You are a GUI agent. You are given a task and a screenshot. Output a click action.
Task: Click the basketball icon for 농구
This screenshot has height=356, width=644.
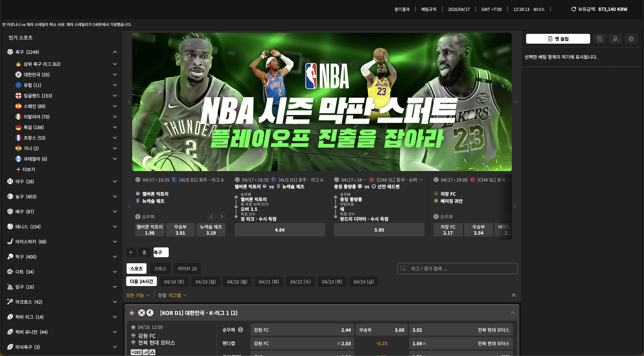(10, 196)
